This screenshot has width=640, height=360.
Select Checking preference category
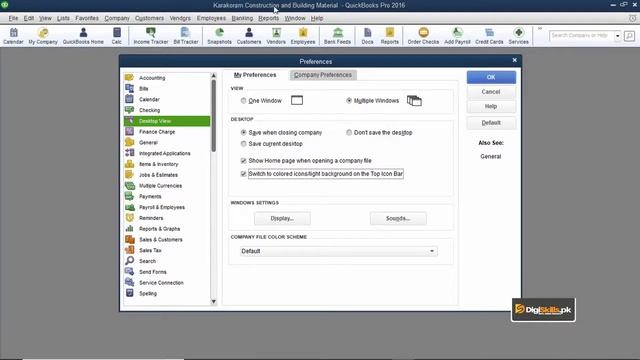(x=167, y=110)
